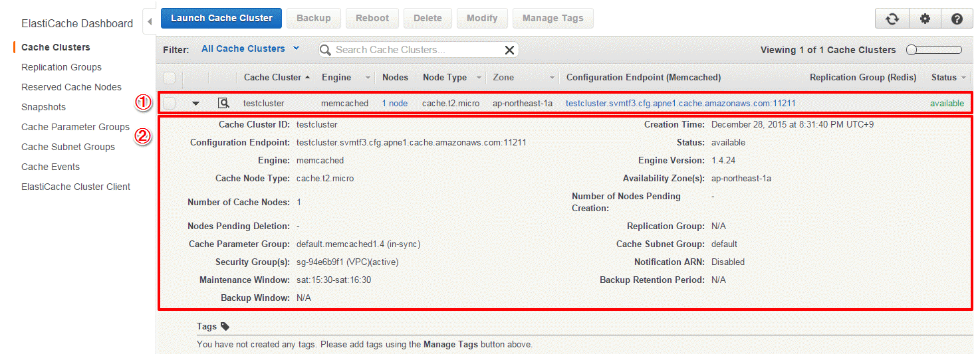Click the Manage Tags button
980x354 pixels.
coord(552,18)
